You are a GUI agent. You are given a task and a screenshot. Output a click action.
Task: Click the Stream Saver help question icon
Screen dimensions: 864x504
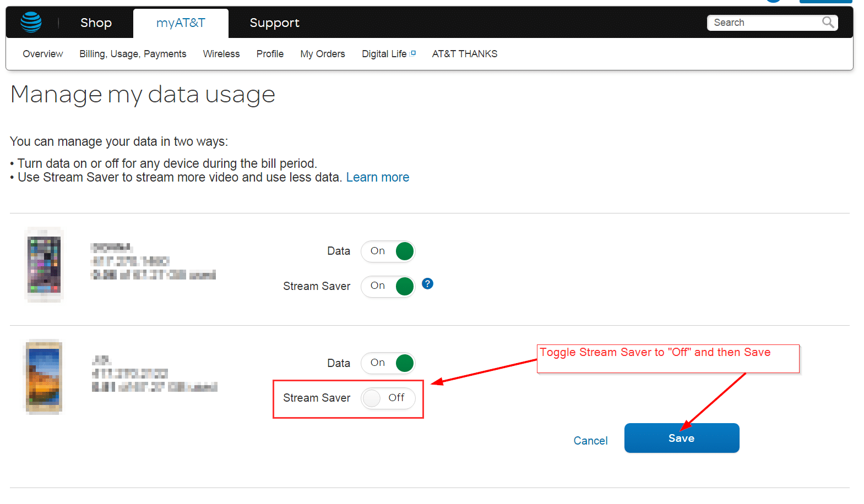pos(427,284)
